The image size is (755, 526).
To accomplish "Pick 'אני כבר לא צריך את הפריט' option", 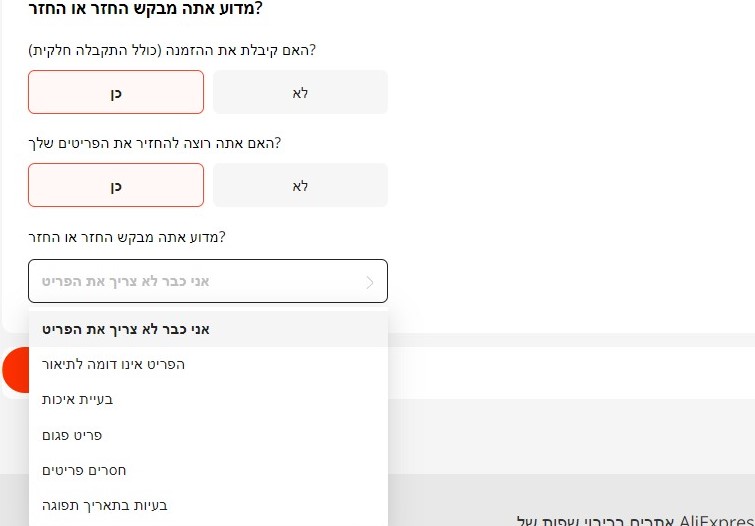I will pyautogui.click(x=125, y=329).
